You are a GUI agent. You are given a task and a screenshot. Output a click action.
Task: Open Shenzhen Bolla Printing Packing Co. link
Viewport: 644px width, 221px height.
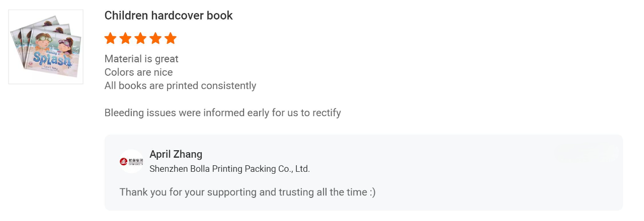[230, 169]
